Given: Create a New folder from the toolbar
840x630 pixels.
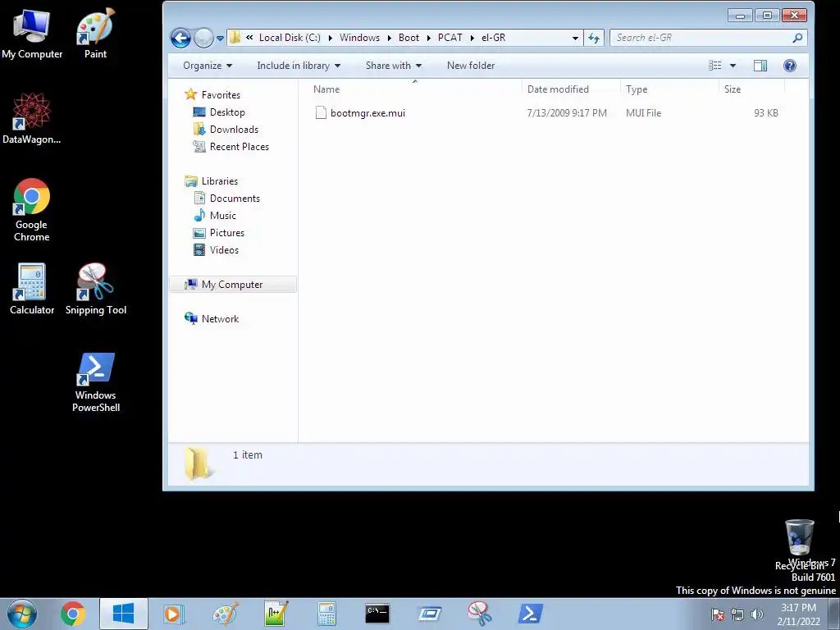Looking at the screenshot, I should (x=471, y=66).
